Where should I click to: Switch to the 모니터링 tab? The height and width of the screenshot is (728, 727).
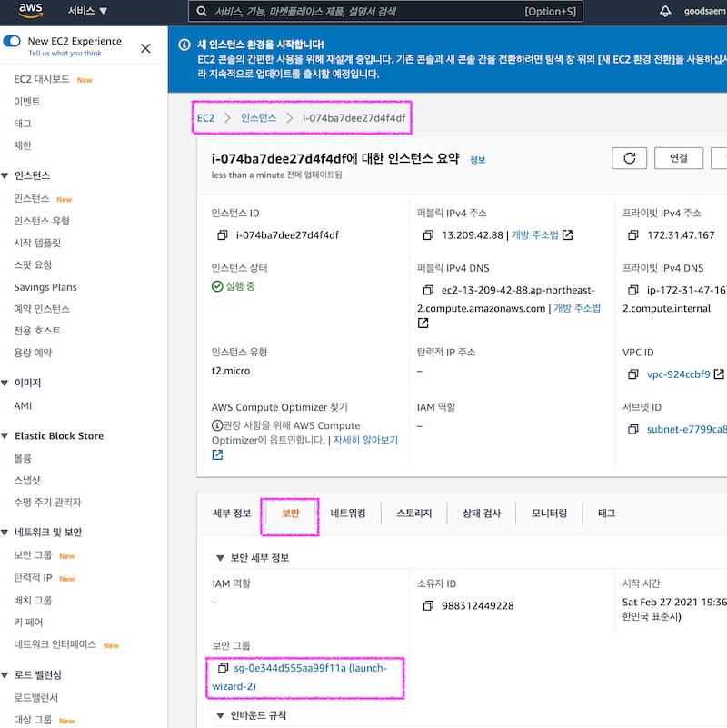coord(549,514)
